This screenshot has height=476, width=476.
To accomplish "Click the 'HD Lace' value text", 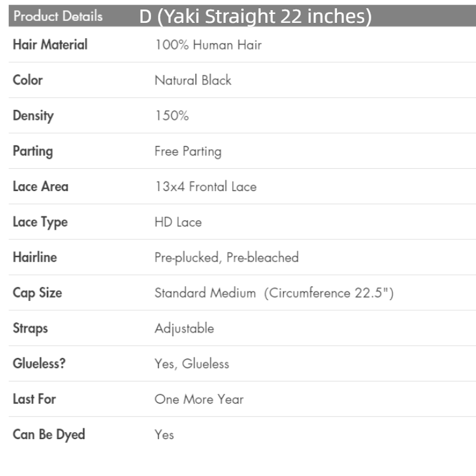I will tap(178, 223).
